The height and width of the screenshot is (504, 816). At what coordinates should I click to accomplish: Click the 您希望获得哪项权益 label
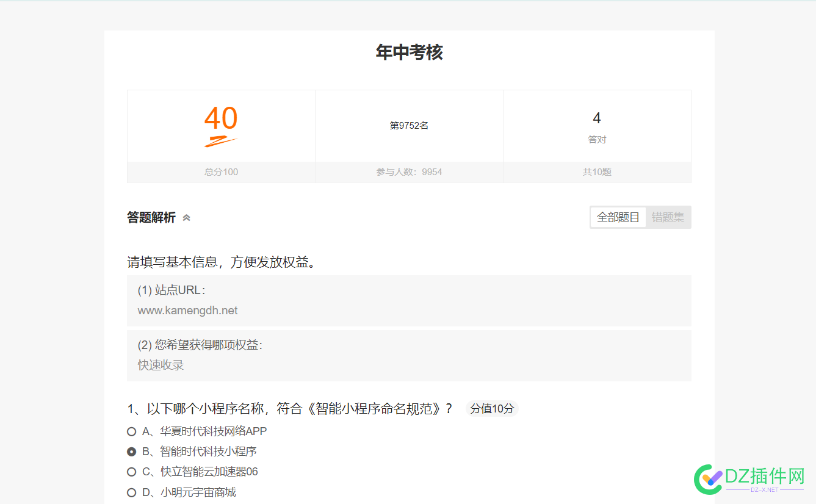pos(200,345)
